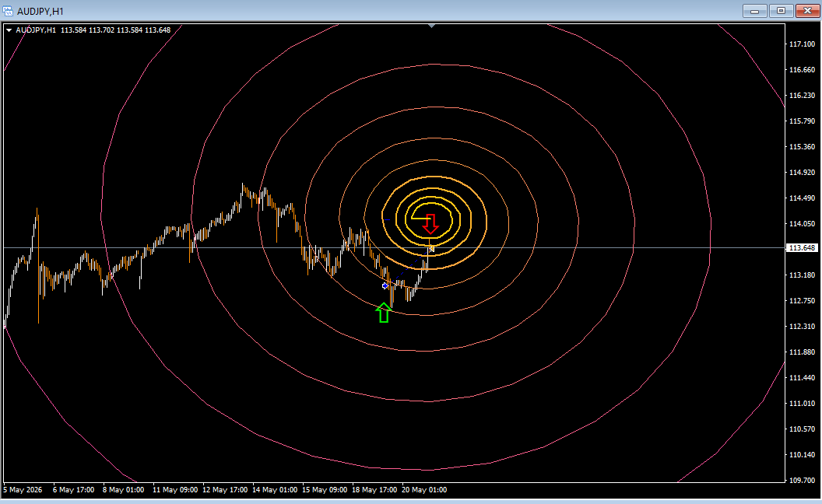Click the 114.490 price scale label
This screenshot has width=822, height=504.
pos(802,198)
